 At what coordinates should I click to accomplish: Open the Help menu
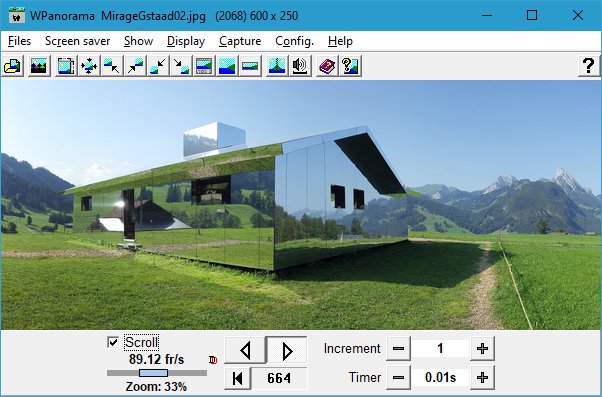(x=340, y=41)
